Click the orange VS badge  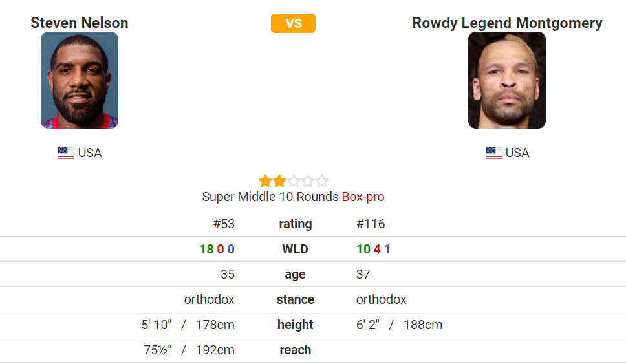click(x=293, y=23)
